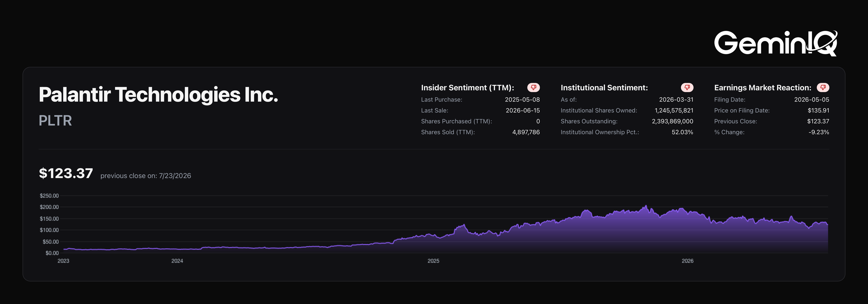Click the Shares Purchased (TTM) label
The height and width of the screenshot is (304, 868).
456,121
